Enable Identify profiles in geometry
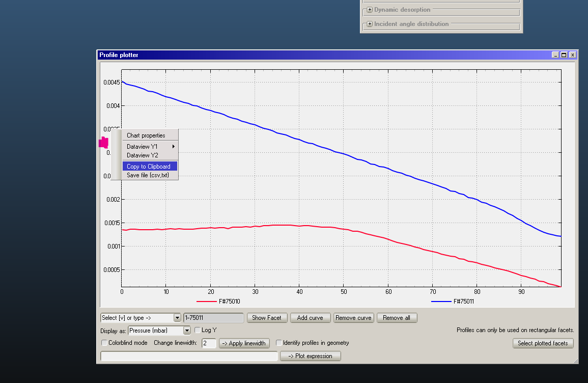Image resolution: width=588 pixels, height=383 pixels. pos(279,343)
